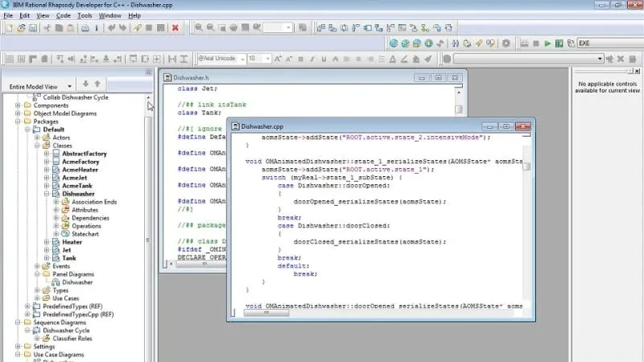Collapse the Dishwasher class node
This screenshot has width=644, height=362.
(47, 194)
